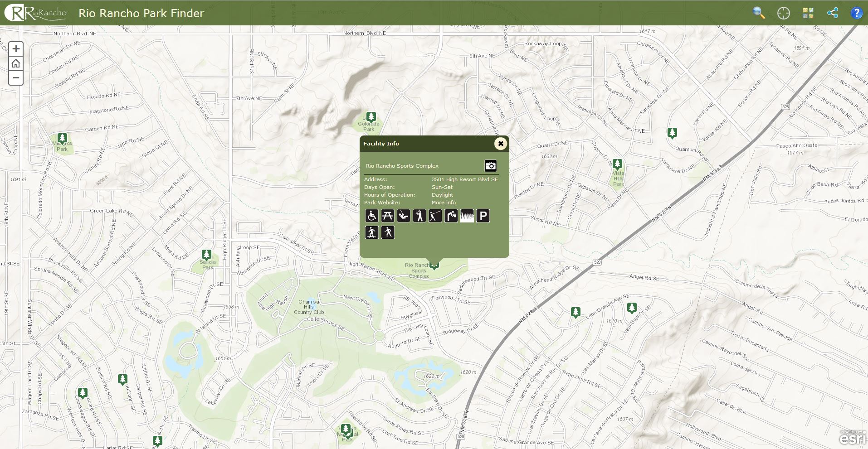
Task: Close the Facility Info popup
Action: (500, 144)
